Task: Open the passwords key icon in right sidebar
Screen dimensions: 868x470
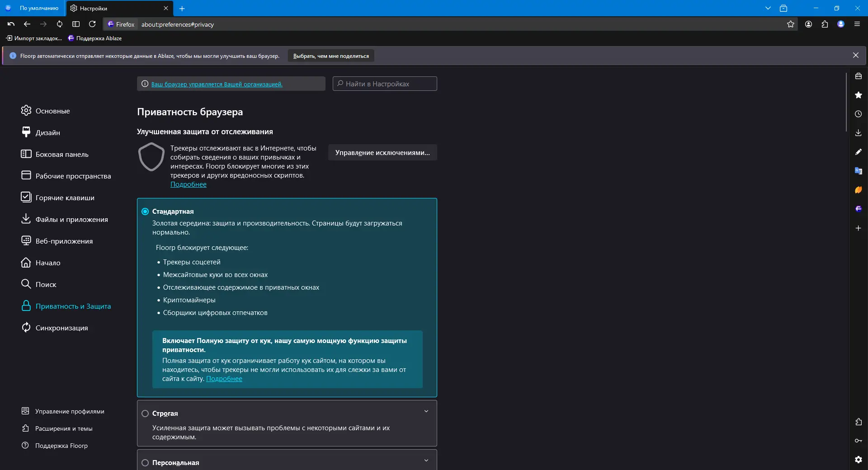Action: click(x=859, y=441)
